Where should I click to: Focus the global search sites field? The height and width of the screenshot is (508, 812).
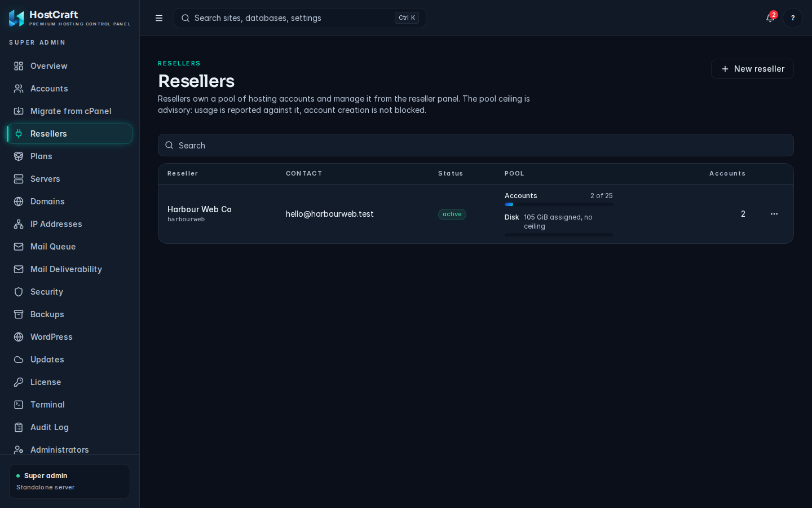click(x=300, y=18)
